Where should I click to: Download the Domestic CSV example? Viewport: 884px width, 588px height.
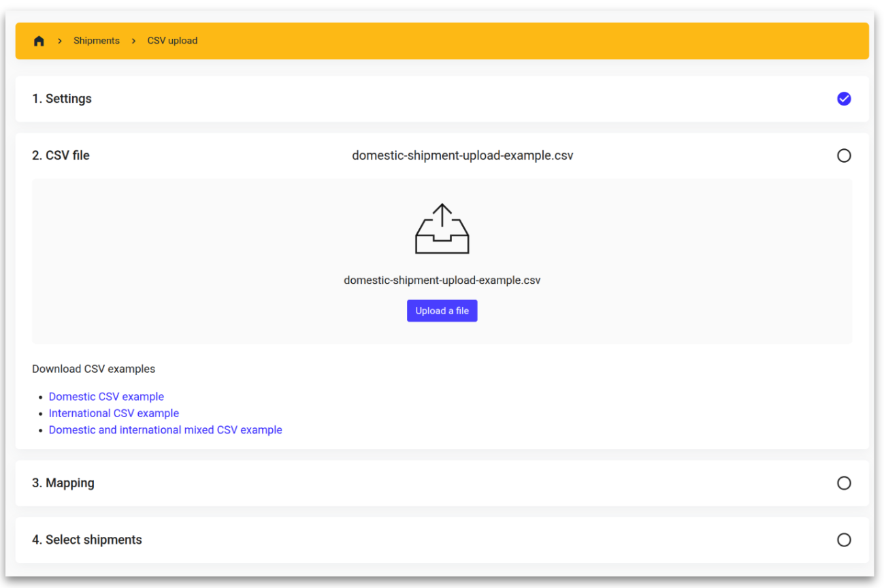(106, 397)
